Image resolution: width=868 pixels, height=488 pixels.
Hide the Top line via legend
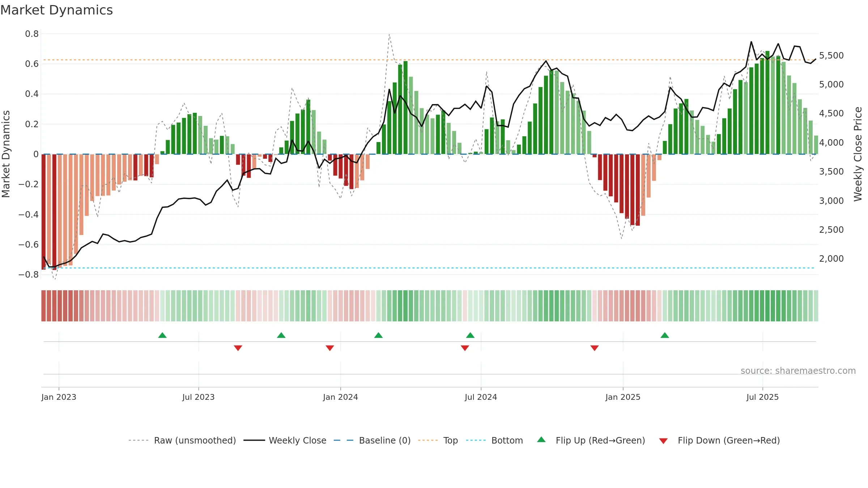438,440
